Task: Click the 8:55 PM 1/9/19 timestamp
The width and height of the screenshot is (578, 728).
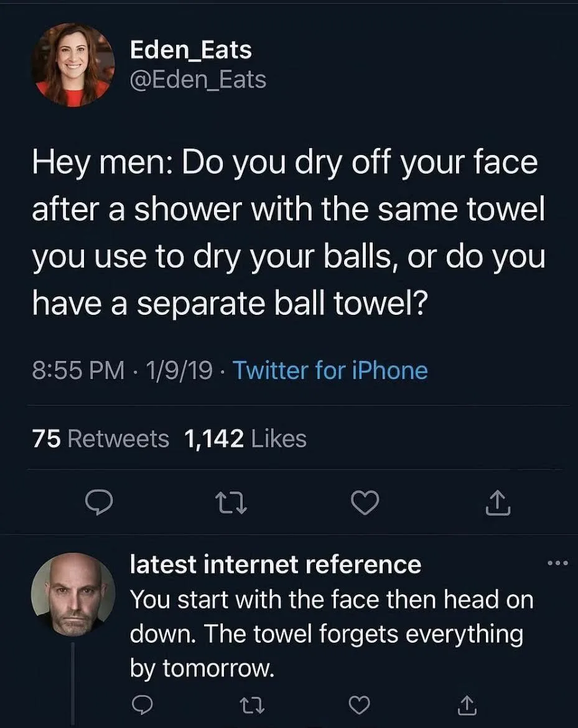Action: tap(121, 371)
